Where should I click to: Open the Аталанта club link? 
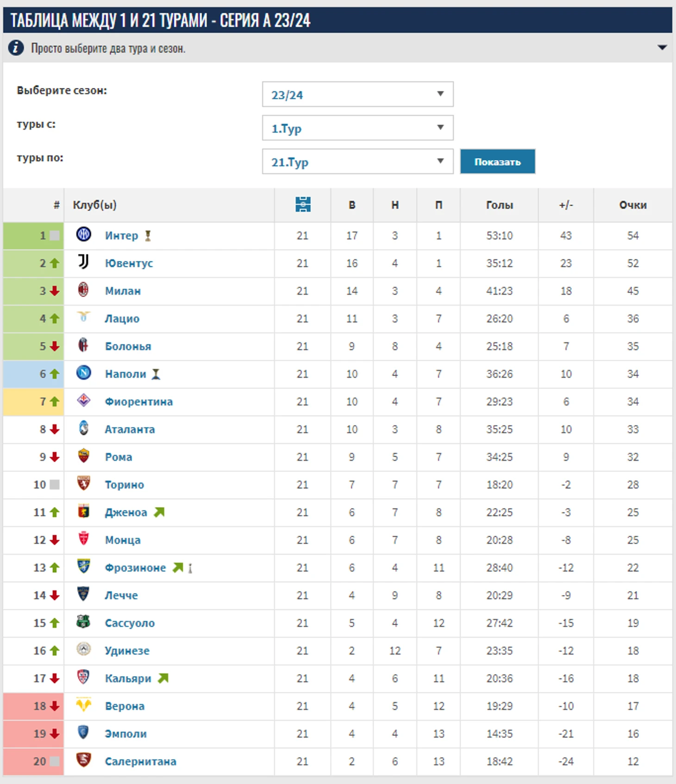[x=130, y=429]
